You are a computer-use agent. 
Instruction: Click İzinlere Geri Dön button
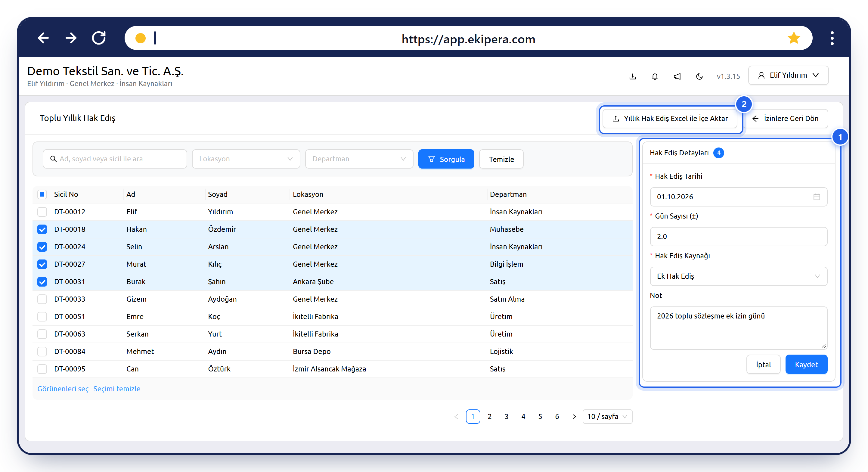[x=785, y=119]
